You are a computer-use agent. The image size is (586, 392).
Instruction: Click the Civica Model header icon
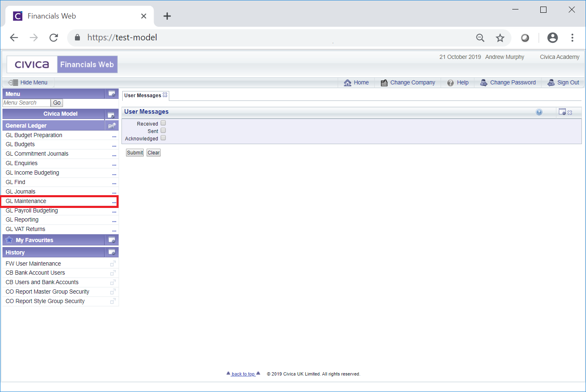click(111, 114)
